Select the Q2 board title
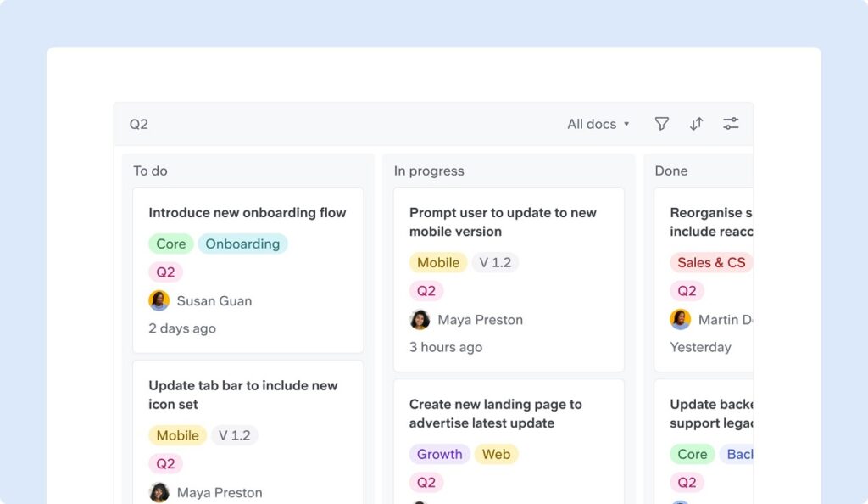The height and width of the screenshot is (504, 868). point(139,124)
